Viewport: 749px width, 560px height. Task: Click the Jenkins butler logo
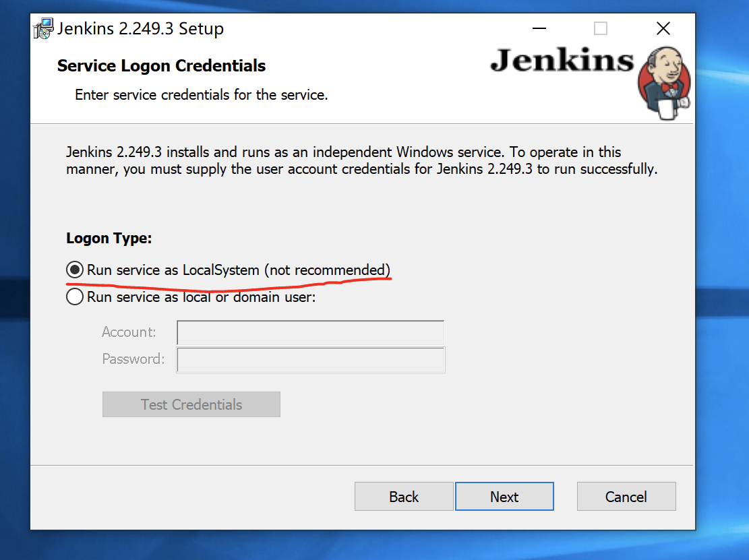click(x=665, y=83)
